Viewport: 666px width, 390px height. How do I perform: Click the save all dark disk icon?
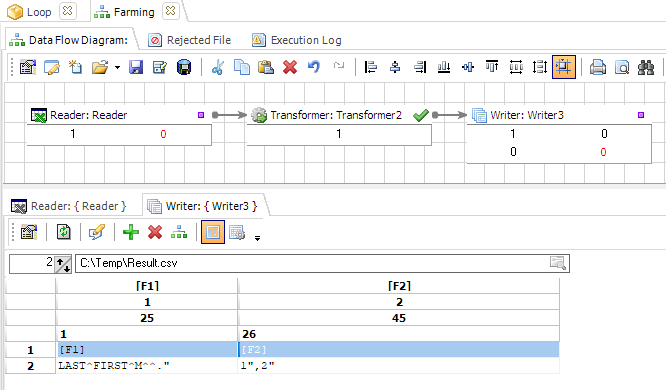click(184, 67)
